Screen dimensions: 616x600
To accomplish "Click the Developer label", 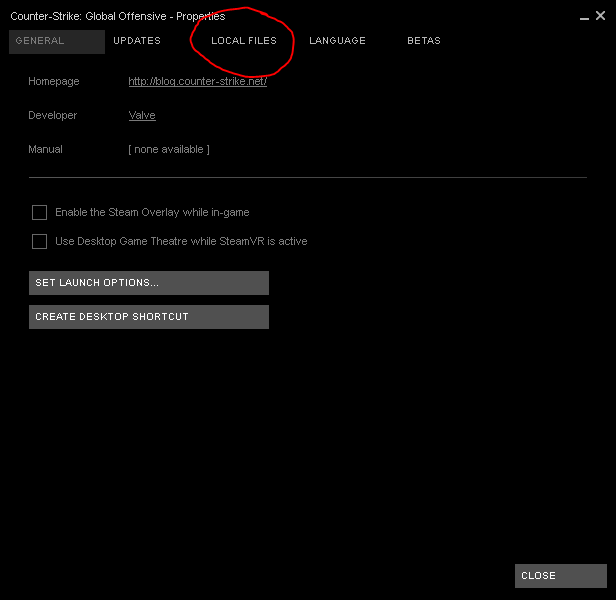I will coord(53,115).
